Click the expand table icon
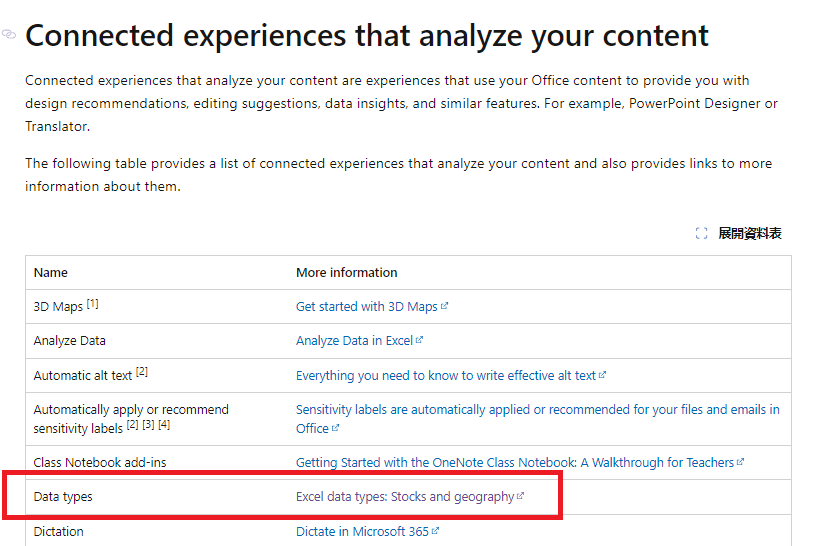826x546 pixels. tap(702, 233)
